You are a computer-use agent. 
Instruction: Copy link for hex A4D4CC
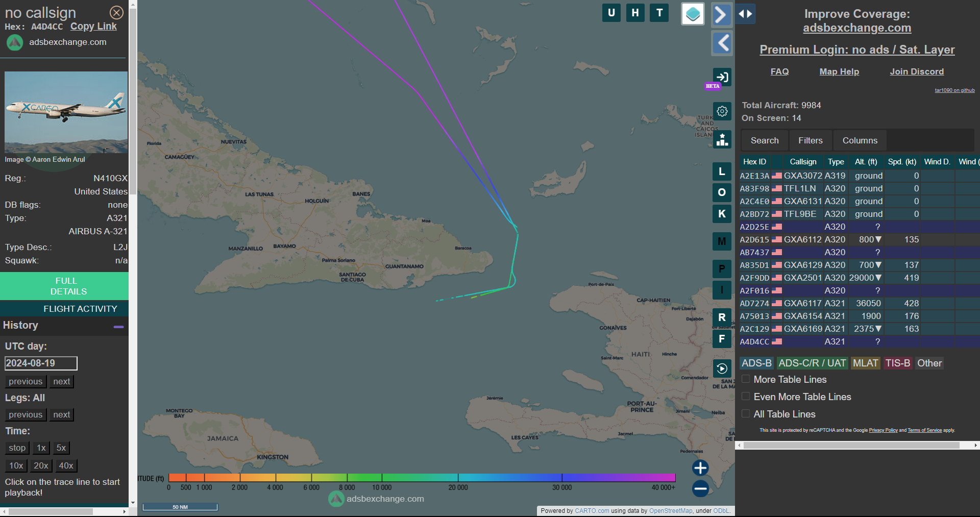tap(93, 26)
